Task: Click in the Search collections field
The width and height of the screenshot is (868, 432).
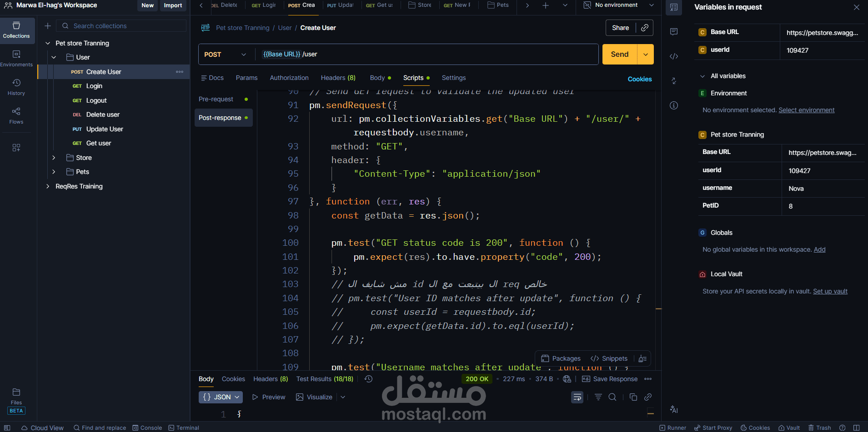Action: pos(121,26)
